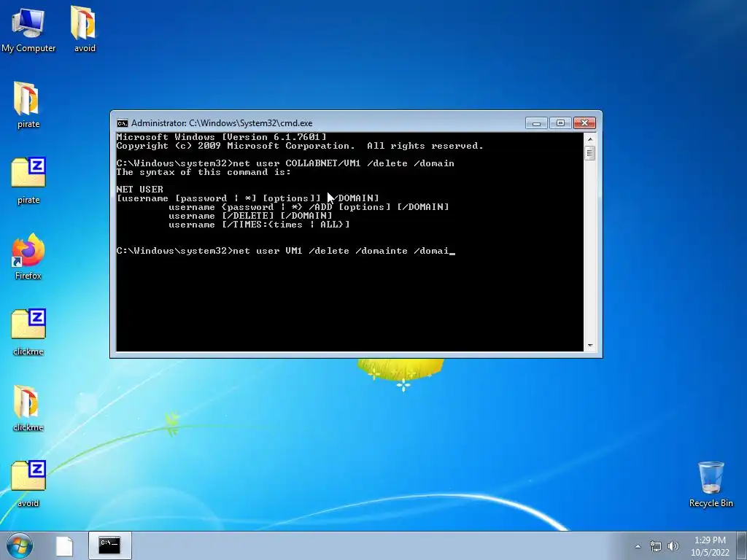The image size is (747, 560).
Task: Click the 'Copyright (c) 2009 Microsoft Corporation' line
Action: point(300,146)
